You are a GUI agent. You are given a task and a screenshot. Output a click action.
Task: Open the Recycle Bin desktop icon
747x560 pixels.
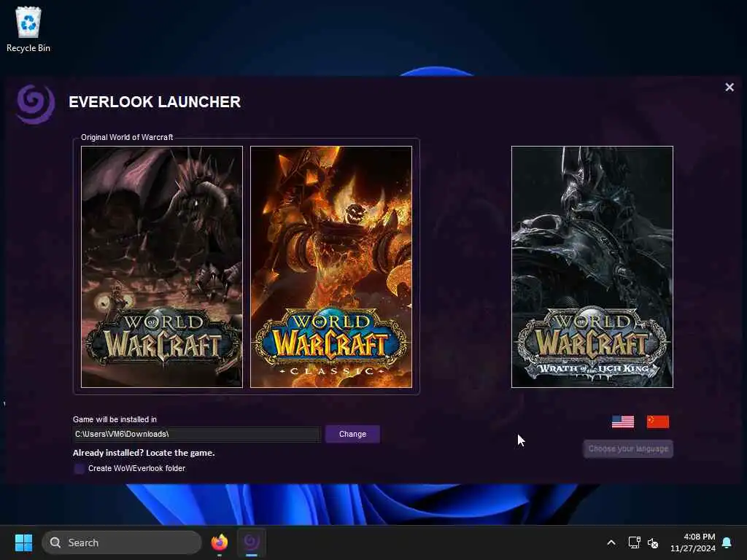pyautogui.click(x=28, y=29)
